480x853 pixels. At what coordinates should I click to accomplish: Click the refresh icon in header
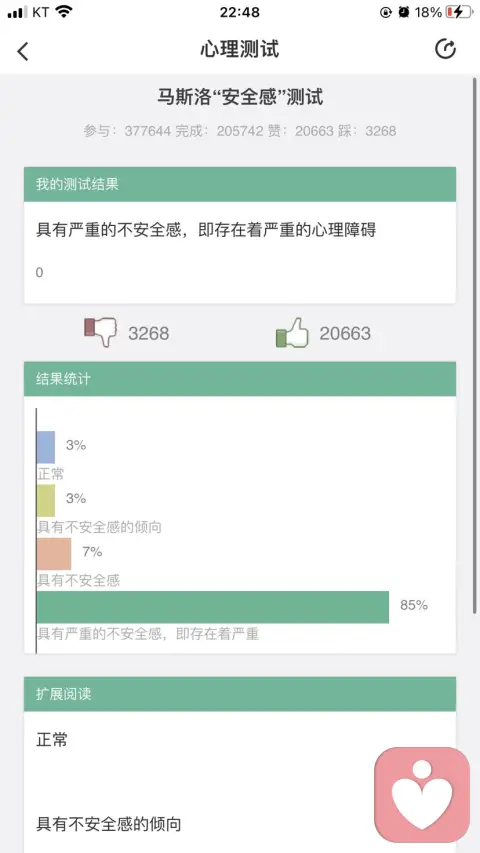445,50
